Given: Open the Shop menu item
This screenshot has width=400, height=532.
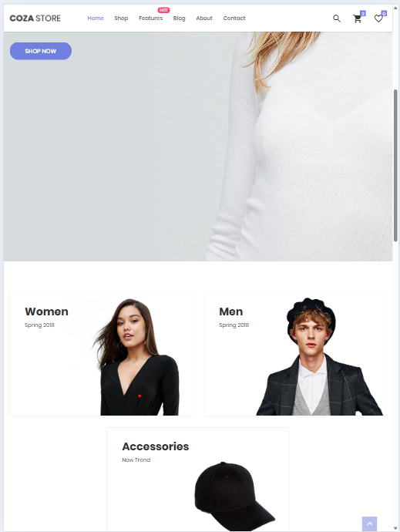Looking at the screenshot, I should pos(121,19).
